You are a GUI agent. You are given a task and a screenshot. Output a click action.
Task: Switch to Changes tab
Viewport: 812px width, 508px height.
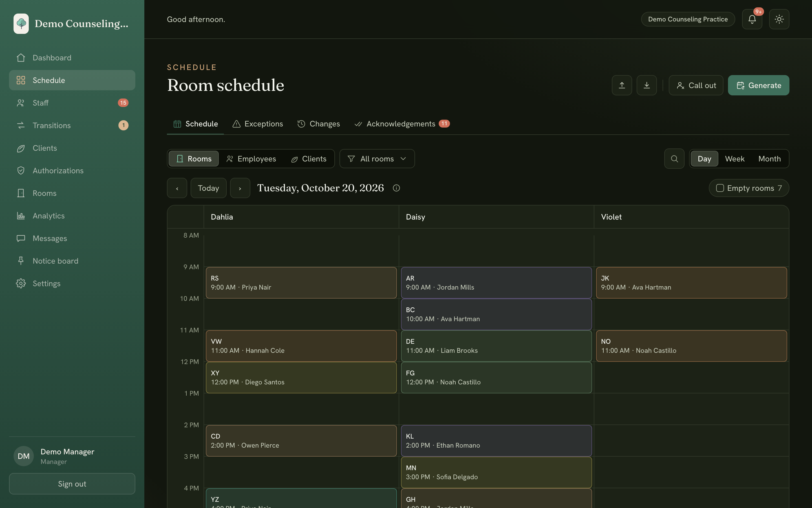pos(319,124)
